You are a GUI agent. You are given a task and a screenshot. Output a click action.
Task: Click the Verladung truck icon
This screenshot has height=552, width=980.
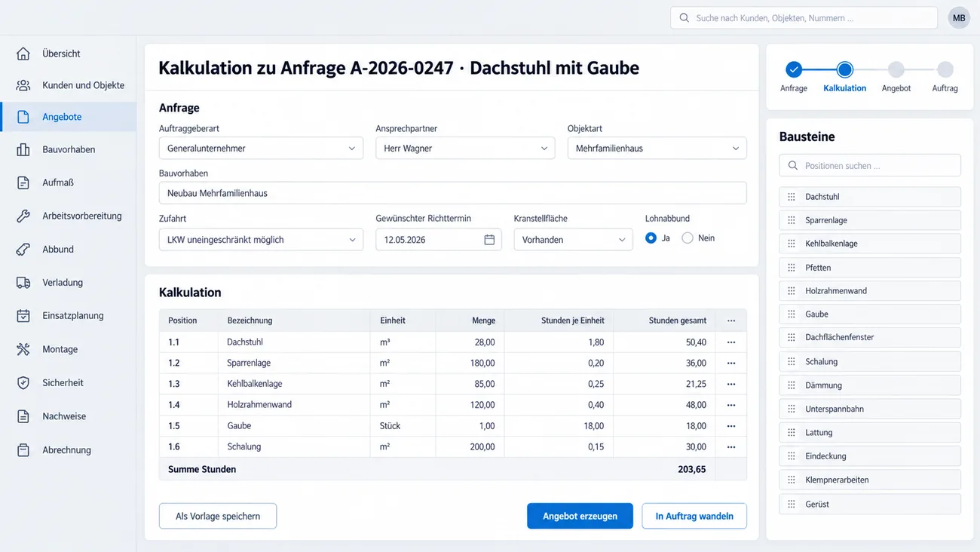click(23, 283)
